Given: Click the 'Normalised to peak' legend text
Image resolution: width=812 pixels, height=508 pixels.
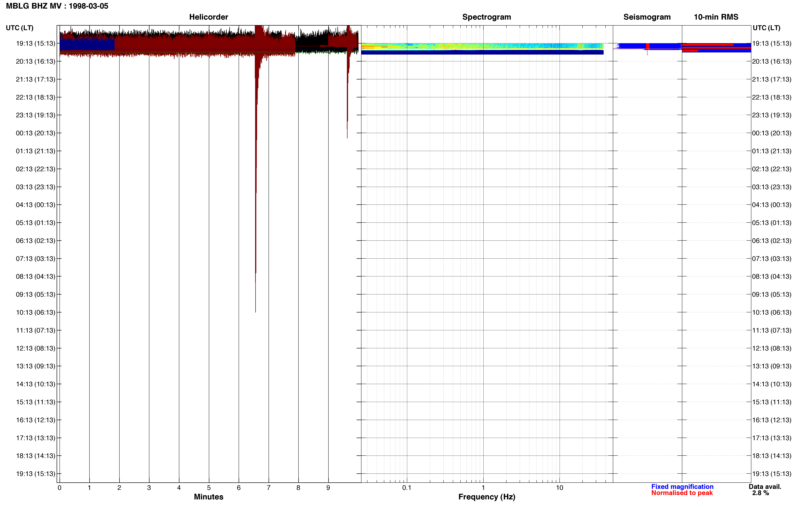Looking at the screenshot, I should [x=682, y=493].
